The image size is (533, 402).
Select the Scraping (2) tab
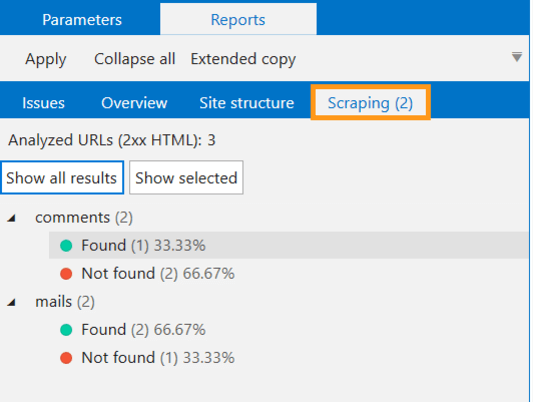pos(371,102)
